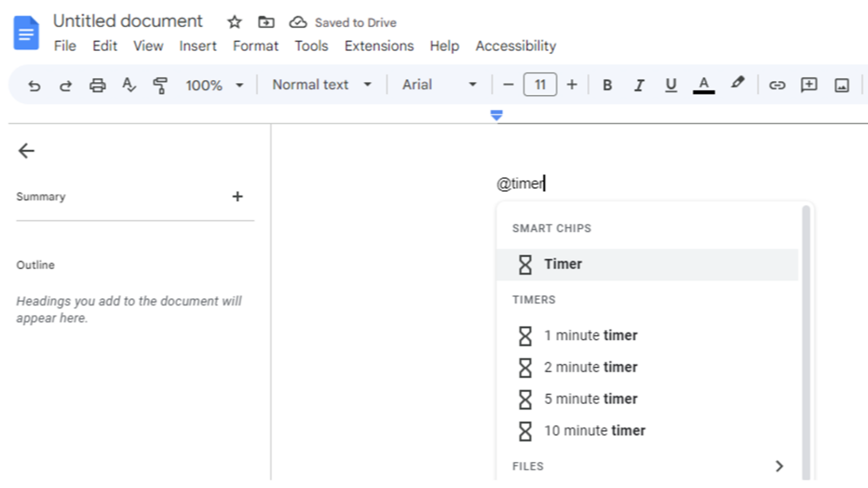The height and width of the screenshot is (488, 868).
Task: Click the print icon in toolbar
Action: click(97, 85)
